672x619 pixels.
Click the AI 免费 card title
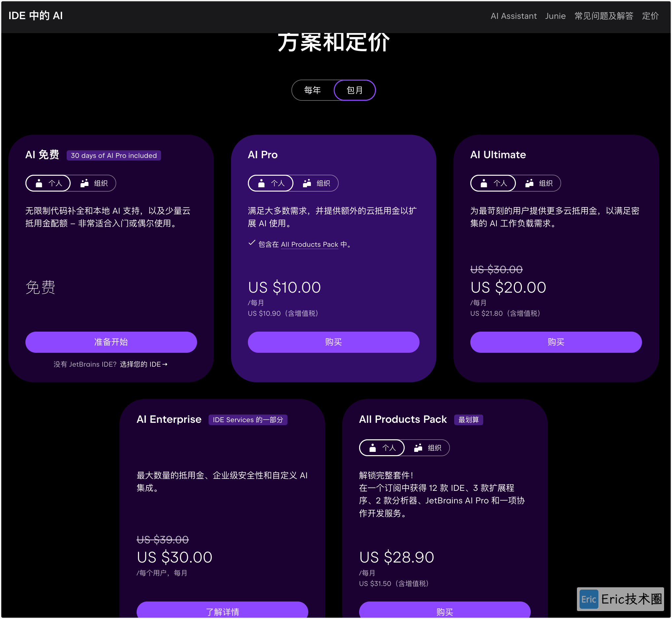click(42, 155)
